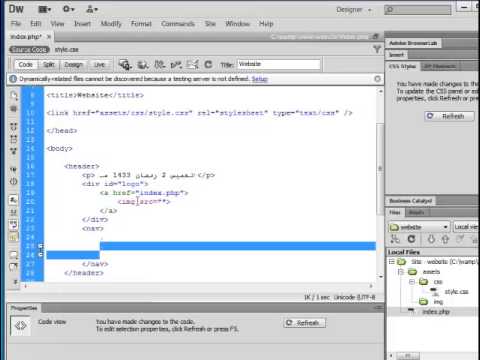Viewport: 480px width, 360px height.
Task: Switch to Code view
Action: tap(26, 64)
